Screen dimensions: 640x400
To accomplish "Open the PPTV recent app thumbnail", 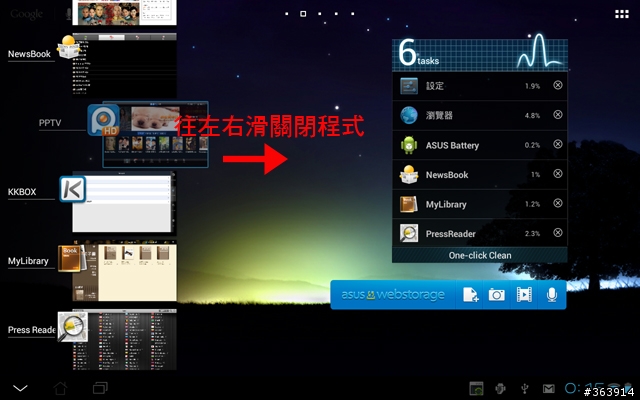I will click(156, 134).
